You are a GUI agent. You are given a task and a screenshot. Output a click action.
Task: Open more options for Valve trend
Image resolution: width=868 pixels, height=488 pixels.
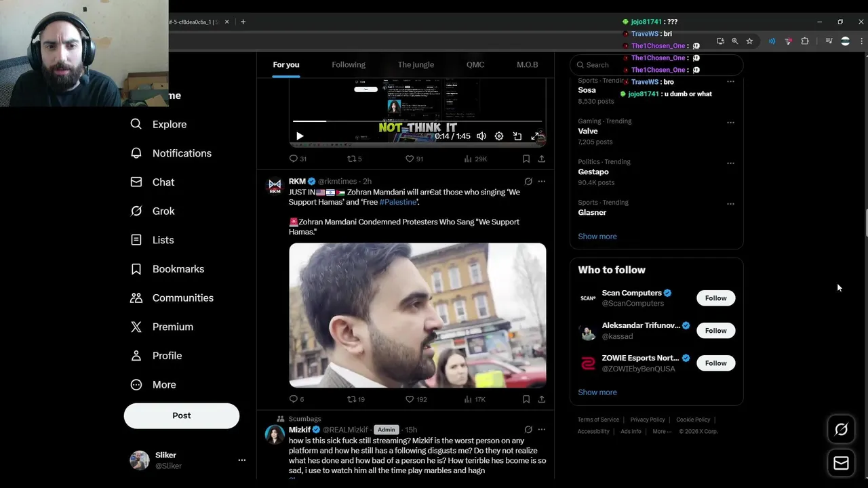730,123
